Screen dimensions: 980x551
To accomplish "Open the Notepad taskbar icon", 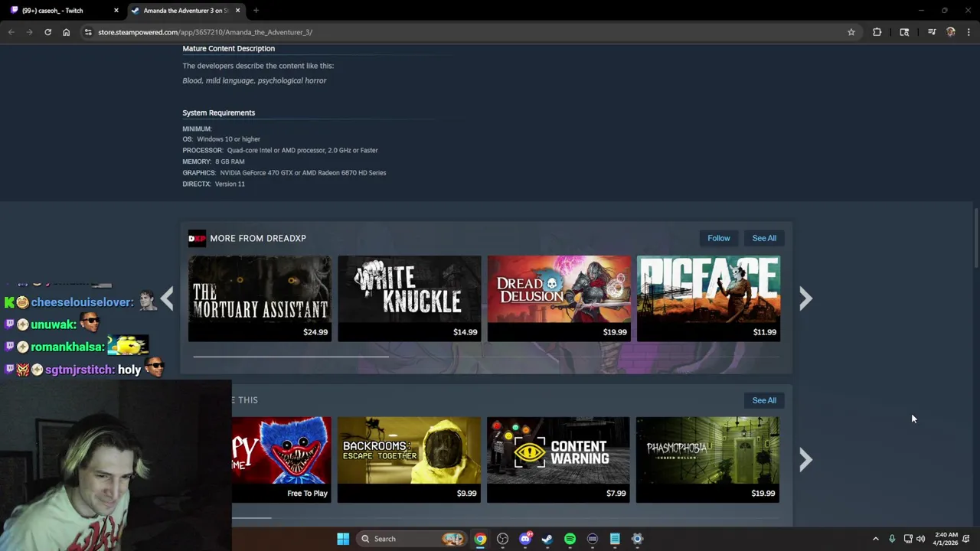I will coord(615,539).
